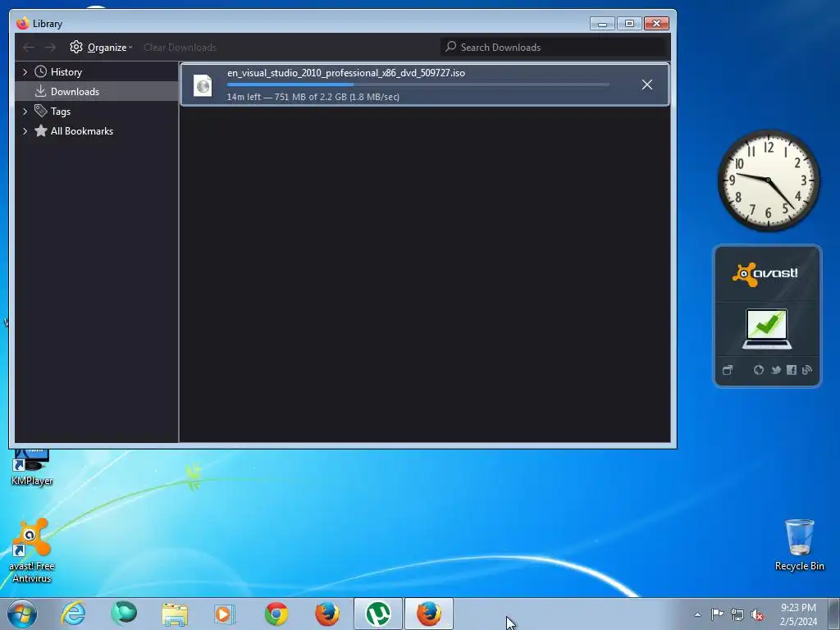Screen dimensions: 840x630
Task: Select Tags in the sidebar
Action: point(60,112)
